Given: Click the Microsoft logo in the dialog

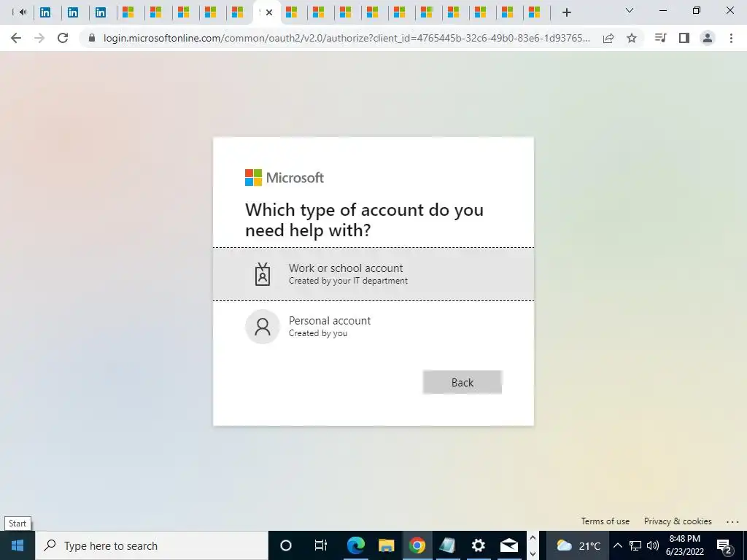Looking at the screenshot, I should point(285,178).
